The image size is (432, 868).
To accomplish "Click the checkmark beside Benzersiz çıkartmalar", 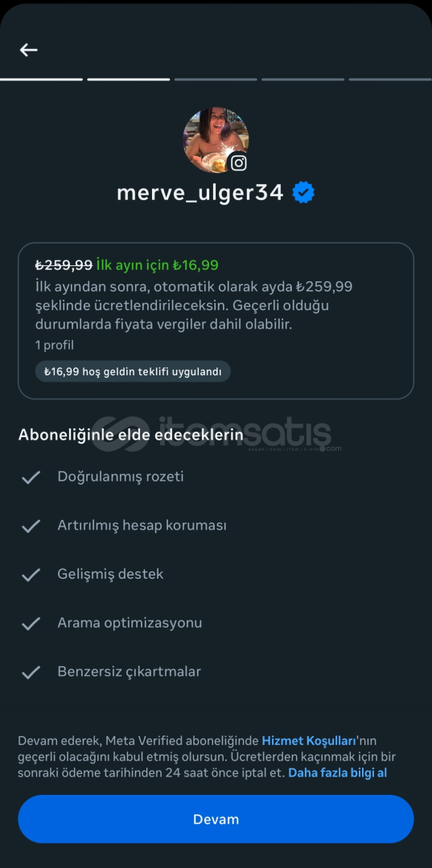I will 31,672.
